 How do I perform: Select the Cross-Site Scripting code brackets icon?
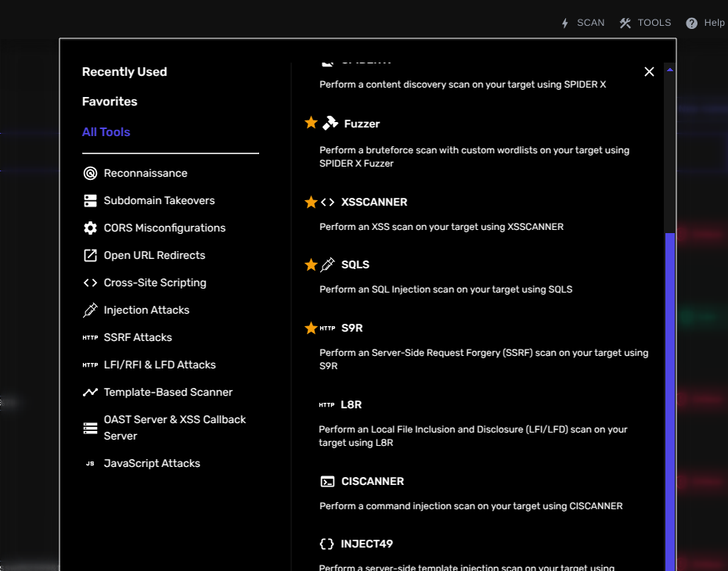88,282
